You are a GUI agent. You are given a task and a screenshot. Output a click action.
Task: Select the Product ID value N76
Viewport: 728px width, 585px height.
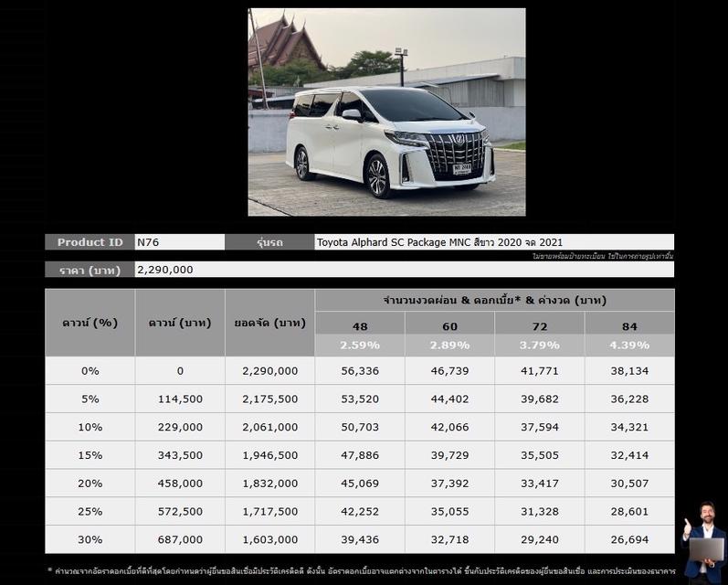tap(180, 242)
